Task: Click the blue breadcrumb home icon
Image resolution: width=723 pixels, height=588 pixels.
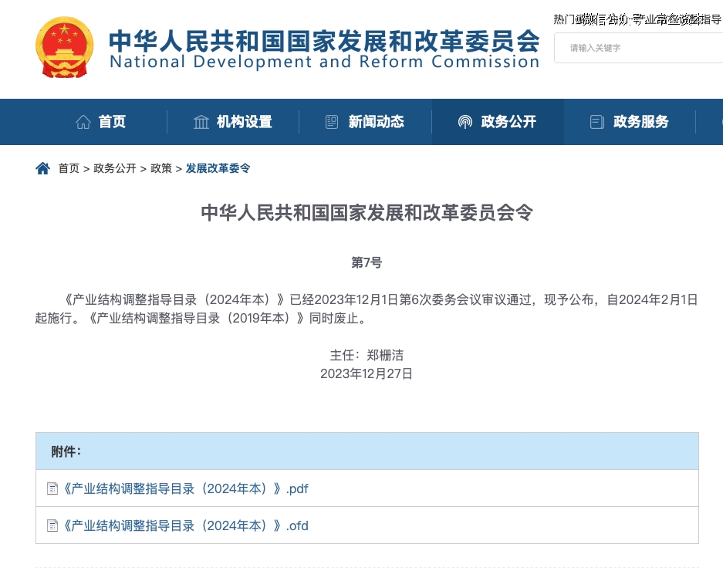Action: (x=43, y=168)
